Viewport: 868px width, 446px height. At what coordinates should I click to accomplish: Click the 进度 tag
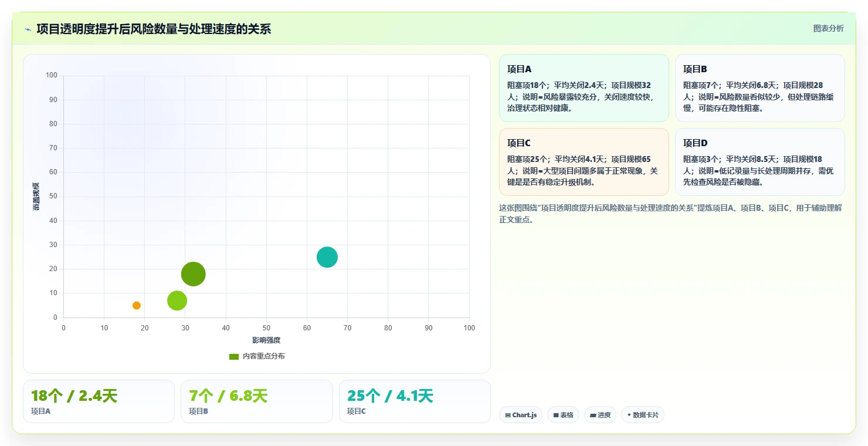600,415
